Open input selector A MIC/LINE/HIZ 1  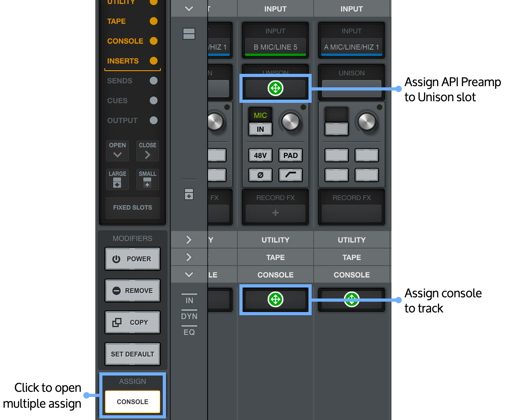[x=352, y=47]
